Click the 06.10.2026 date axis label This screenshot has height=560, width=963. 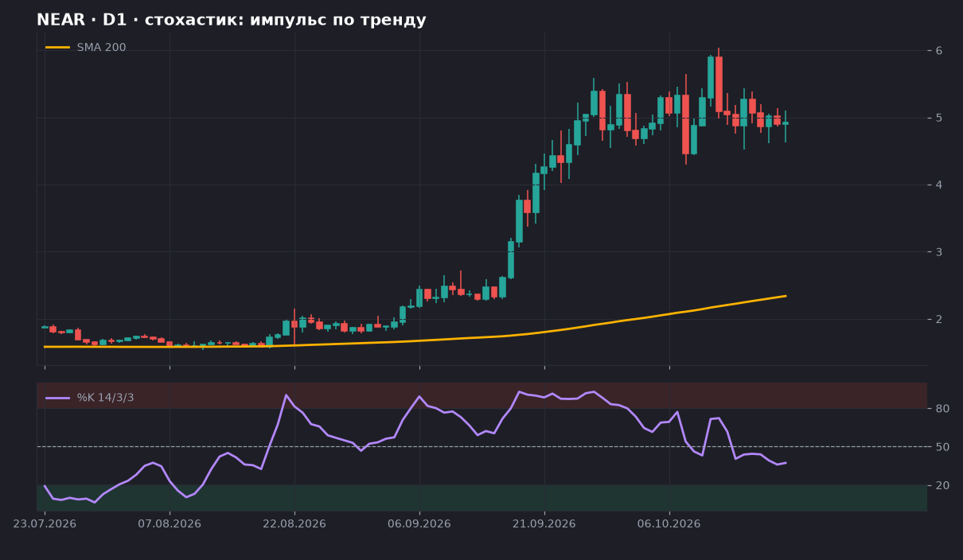pyautogui.click(x=669, y=523)
